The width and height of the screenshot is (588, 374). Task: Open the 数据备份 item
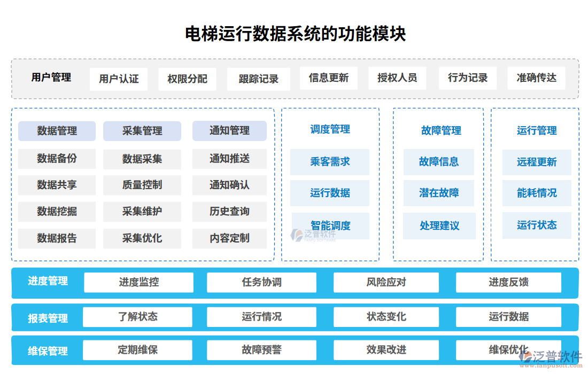tap(57, 158)
